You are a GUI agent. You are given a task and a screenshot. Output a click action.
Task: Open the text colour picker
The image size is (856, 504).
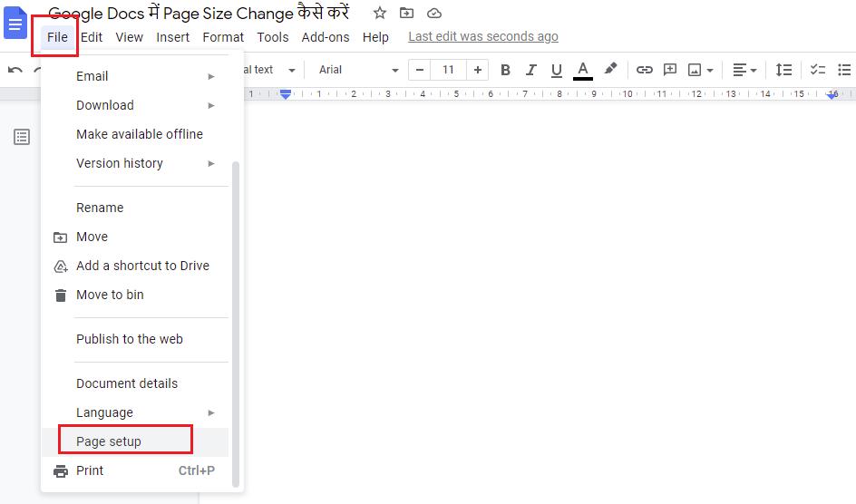583,71
